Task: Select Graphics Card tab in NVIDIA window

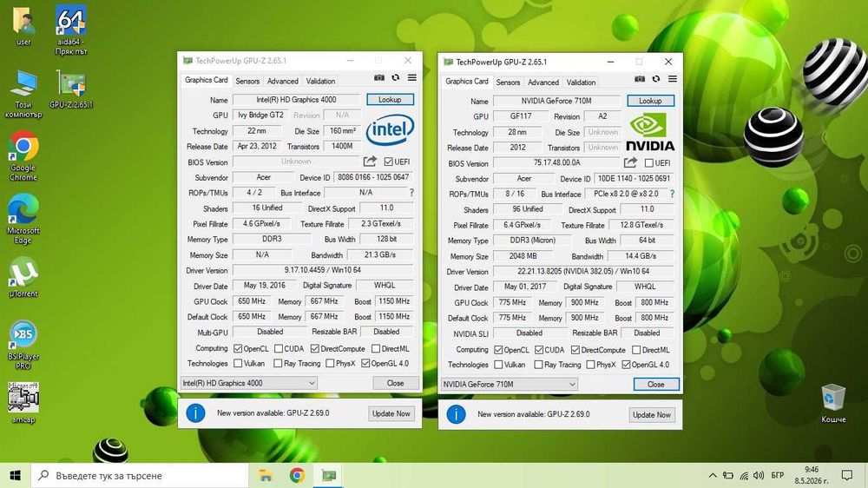Action: tap(467, 81)
